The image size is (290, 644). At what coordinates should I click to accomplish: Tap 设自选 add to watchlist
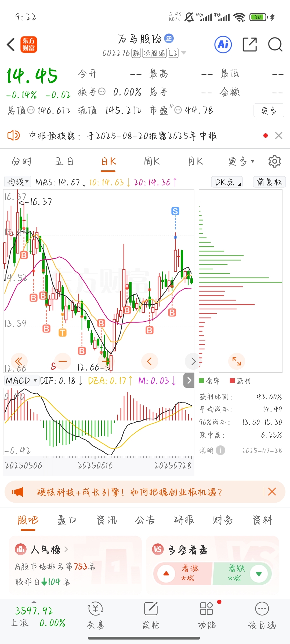tap(262, 616)
